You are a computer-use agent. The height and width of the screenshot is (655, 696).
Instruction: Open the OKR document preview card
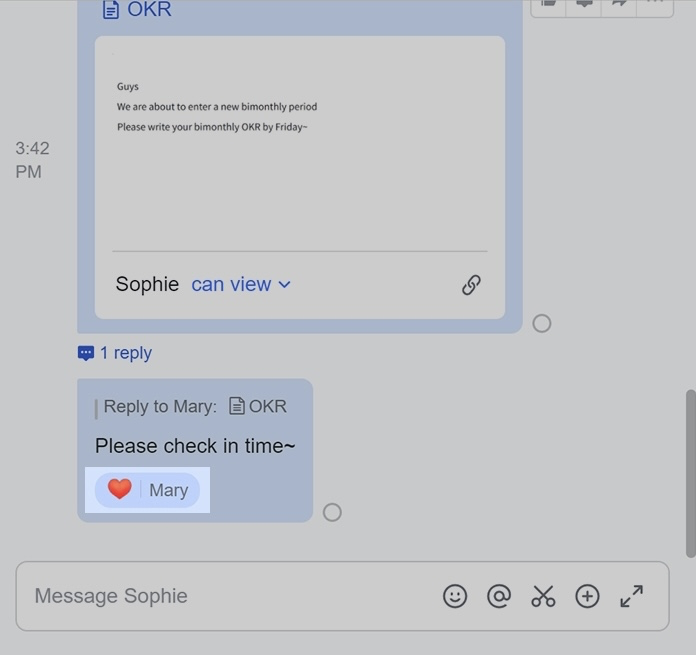pyautogui.click(x=300, y=178)
